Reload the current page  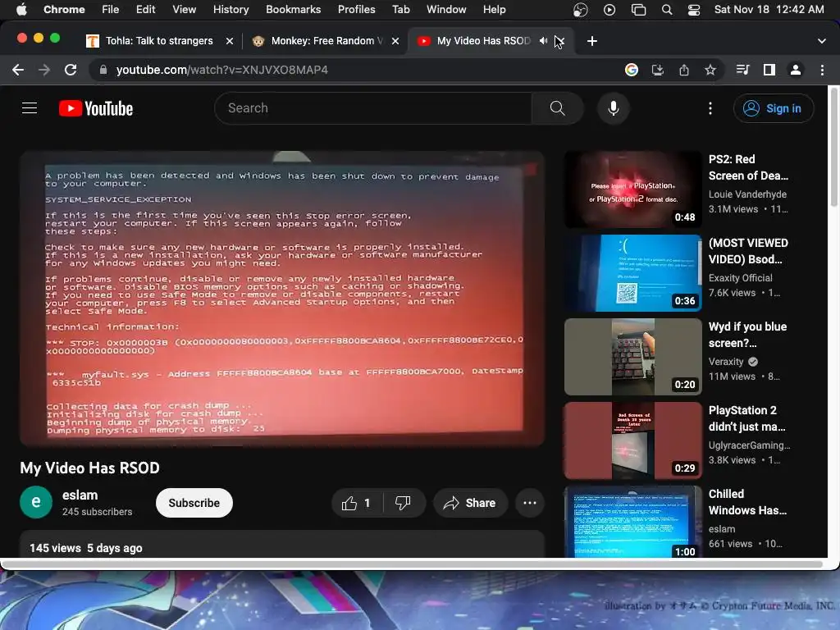pos(71,70)
